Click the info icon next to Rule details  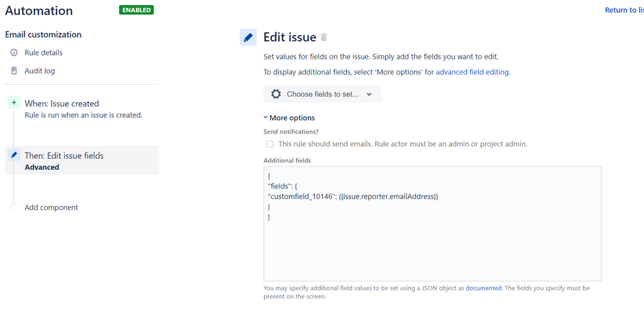tap(14, 53)
